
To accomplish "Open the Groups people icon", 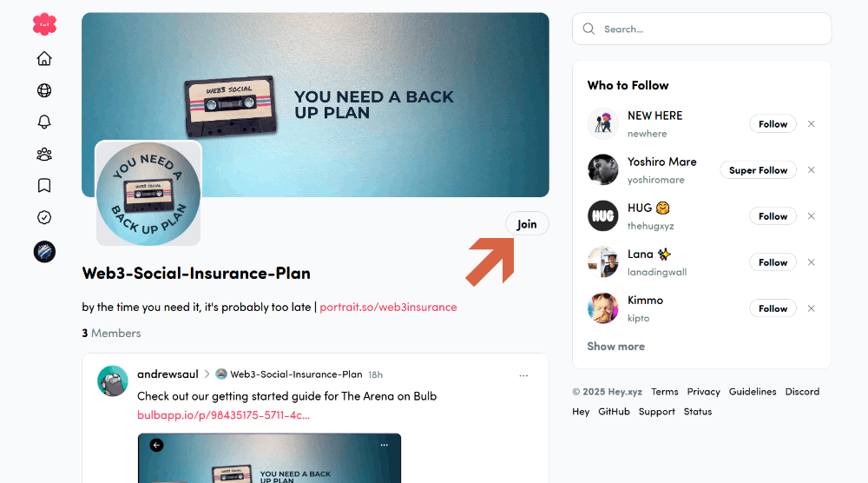I will (44, 154).
